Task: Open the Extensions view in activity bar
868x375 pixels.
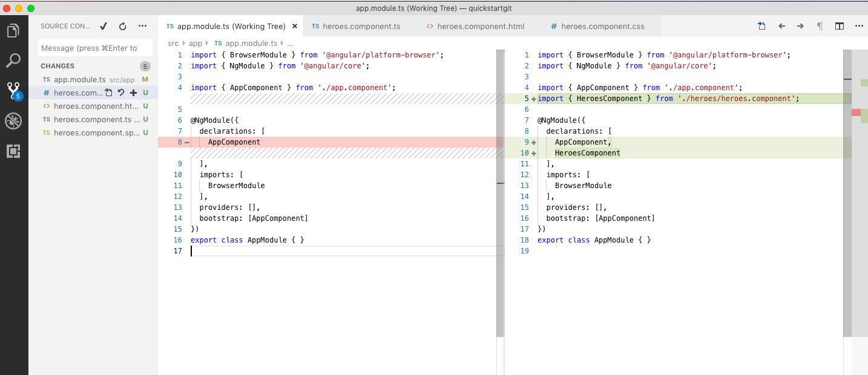Action: [x=13, y=151]
